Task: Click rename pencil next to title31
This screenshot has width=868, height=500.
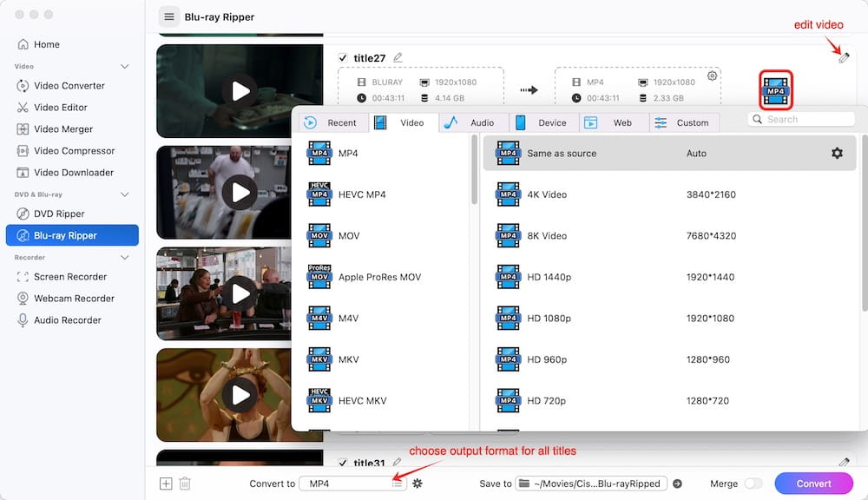Action: click(397, 462)
